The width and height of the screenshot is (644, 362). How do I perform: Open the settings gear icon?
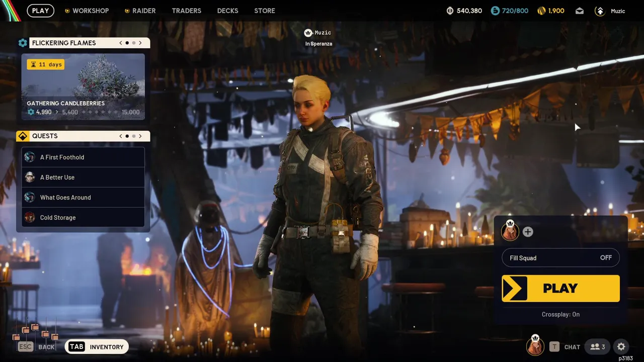point(621,346)
